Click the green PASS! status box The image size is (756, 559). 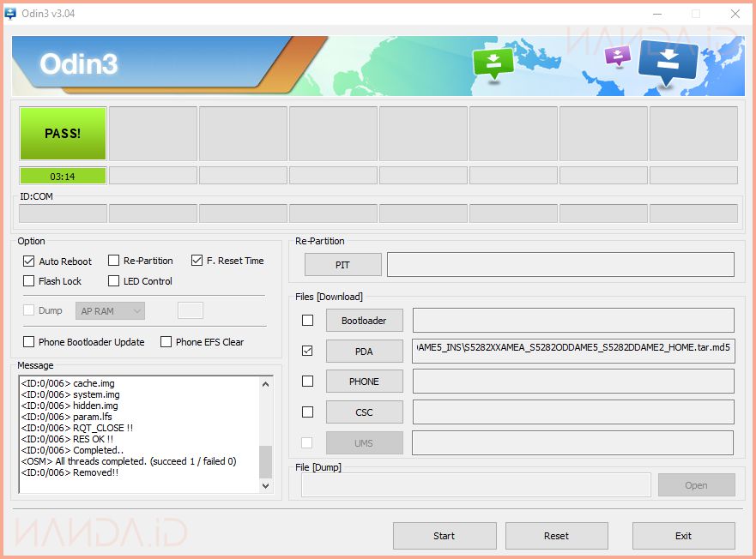pyautogui.click(x=63, y=134)
